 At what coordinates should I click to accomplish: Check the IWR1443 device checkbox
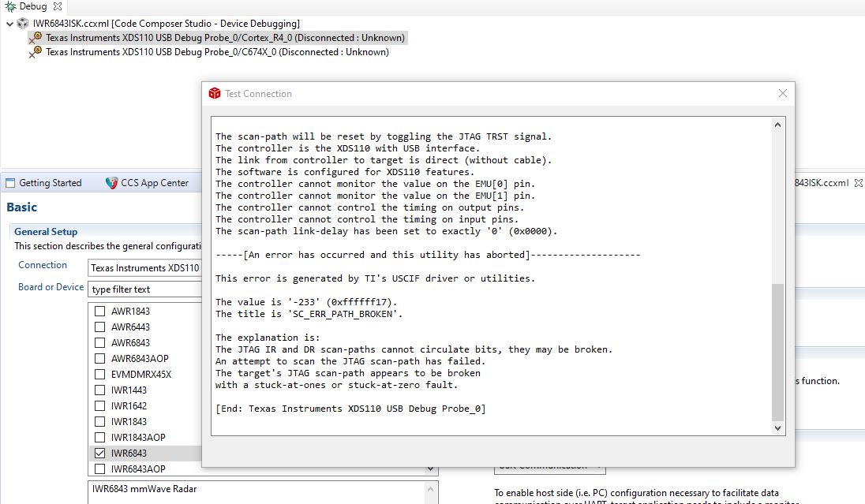pyautogui.click(x=100, y=390)
